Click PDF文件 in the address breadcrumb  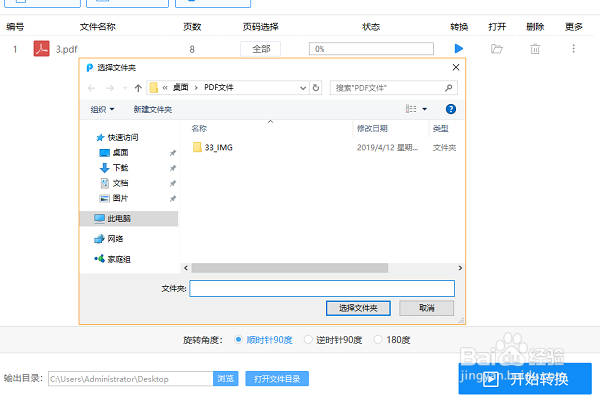218,88
